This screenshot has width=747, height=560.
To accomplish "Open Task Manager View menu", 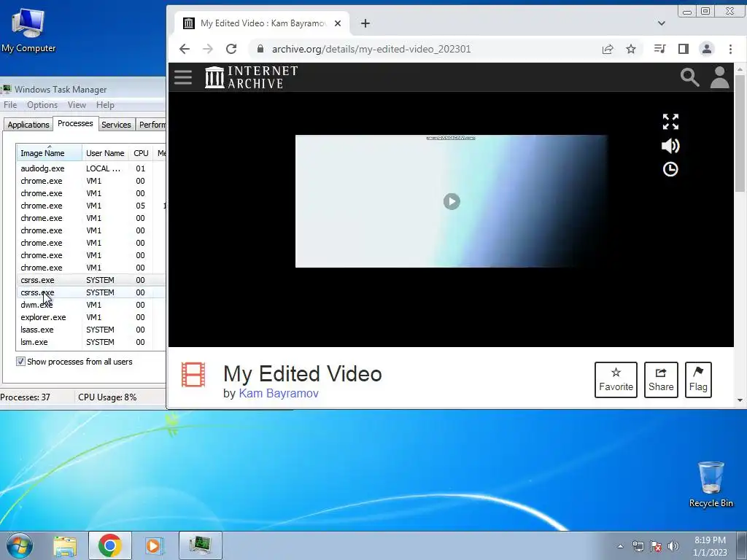I will tap(77, 105).
